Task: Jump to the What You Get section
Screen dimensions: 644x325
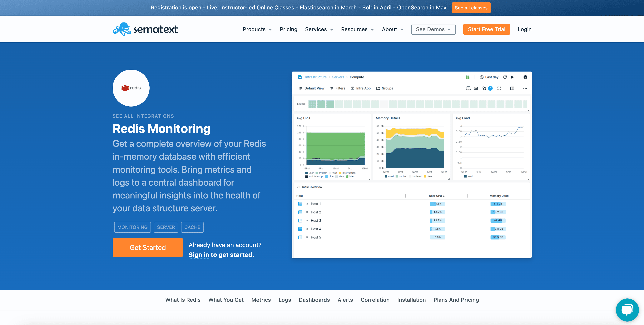Action: pos(226,300)
